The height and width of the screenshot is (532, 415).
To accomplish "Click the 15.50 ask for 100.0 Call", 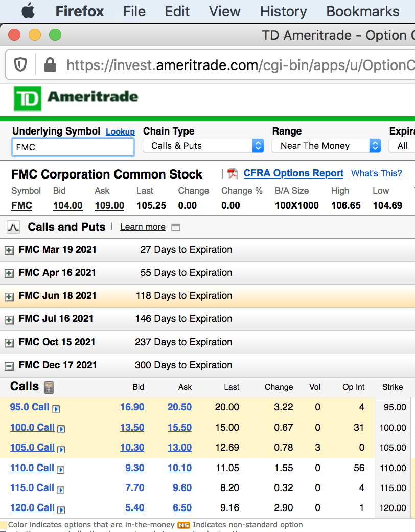I will [x=180, y=427].
